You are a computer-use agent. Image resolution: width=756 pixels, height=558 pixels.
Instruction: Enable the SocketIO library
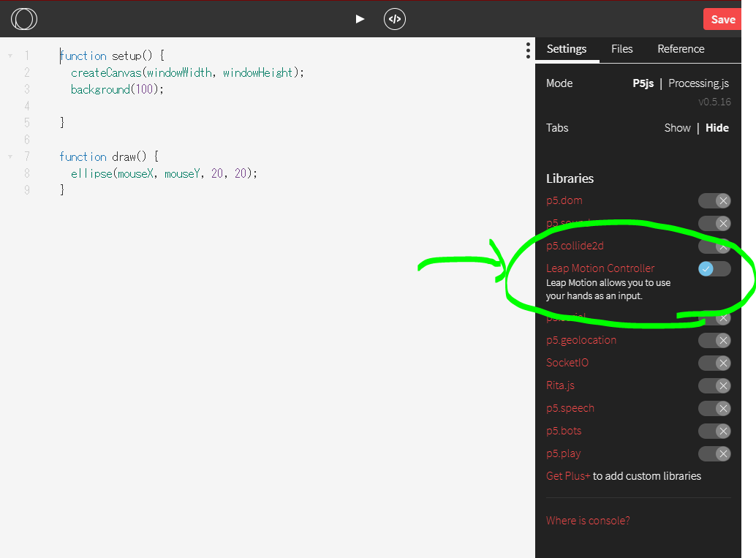point(714,363)
